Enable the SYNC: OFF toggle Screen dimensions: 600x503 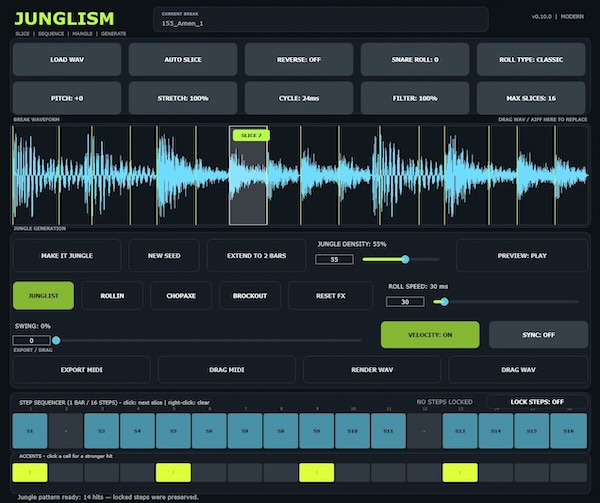pos(538,335)
